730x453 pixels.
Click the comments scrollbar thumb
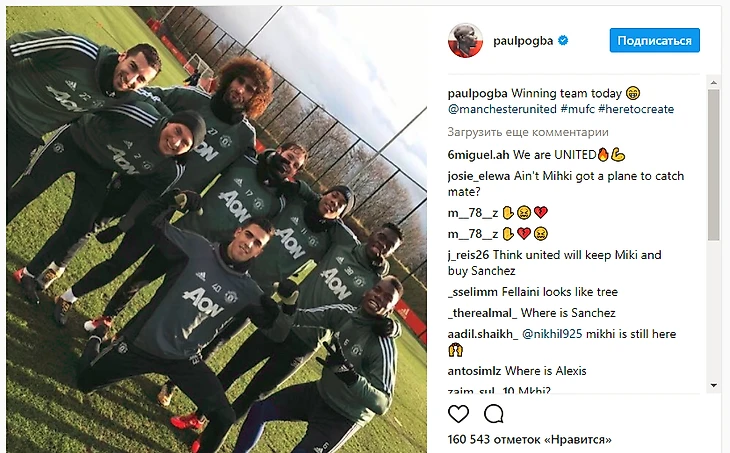coord(714,165)
